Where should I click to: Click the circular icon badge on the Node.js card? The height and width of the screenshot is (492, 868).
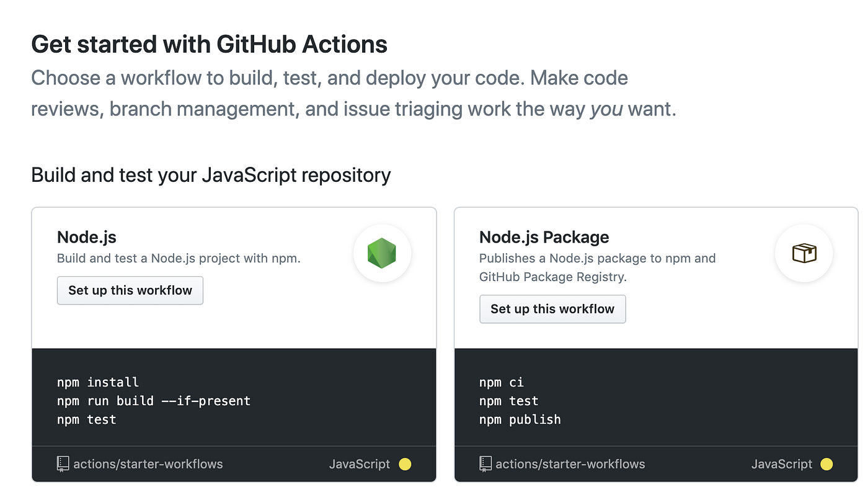382,253
